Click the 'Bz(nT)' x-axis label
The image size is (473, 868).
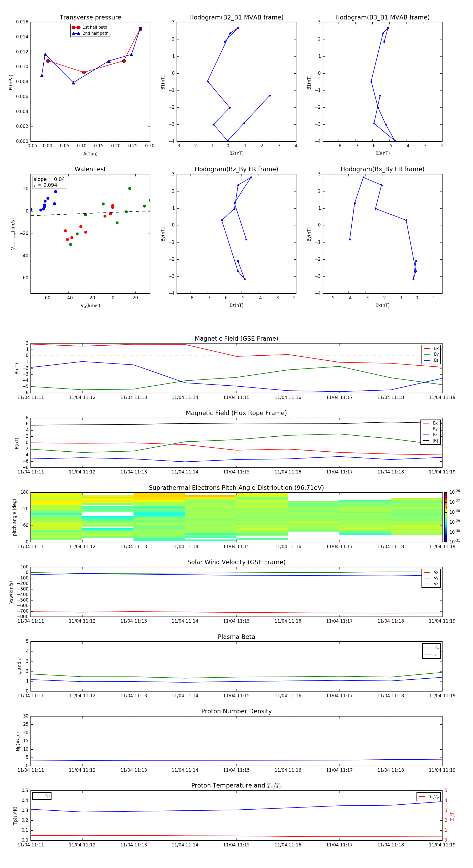click(236, 305)
